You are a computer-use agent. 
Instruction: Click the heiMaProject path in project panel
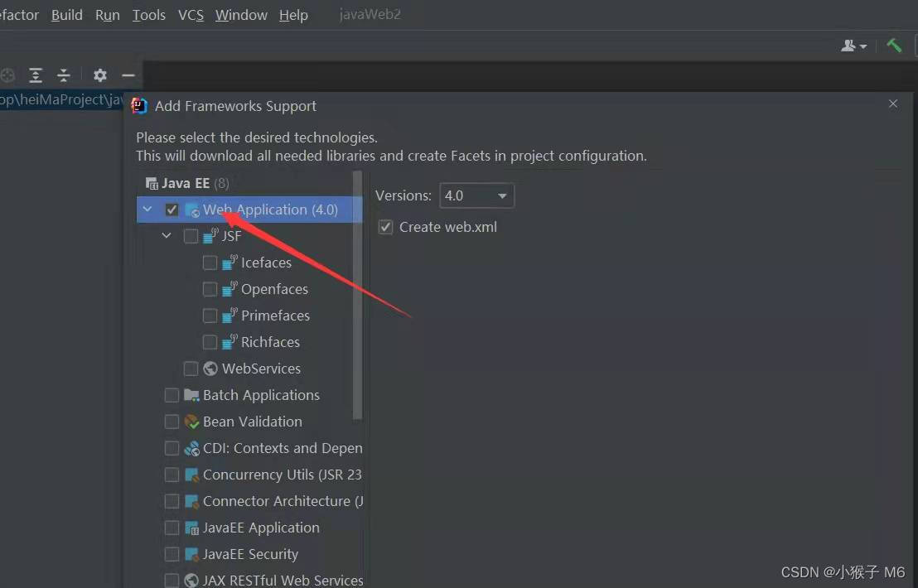point(60,99)
